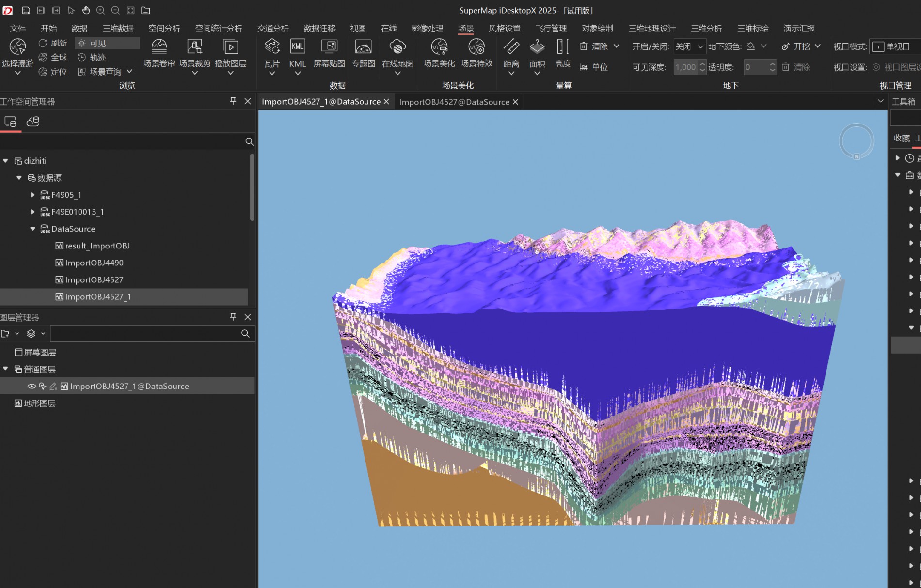Switch to the ImportOBJ4527@DataSource tab
921x588 pixels.
tap(454, 102)
